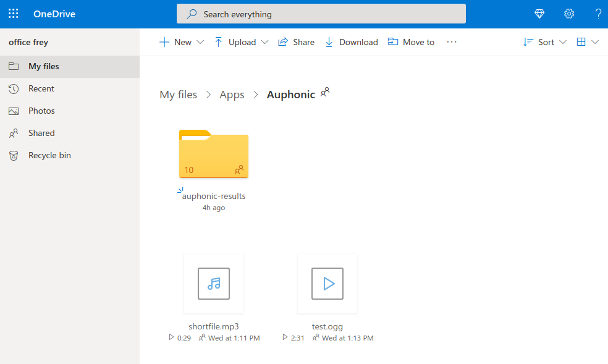Share the current folder
Image resolution: width=608 pixels, height=364 pixels.
[x=296, y=42]
